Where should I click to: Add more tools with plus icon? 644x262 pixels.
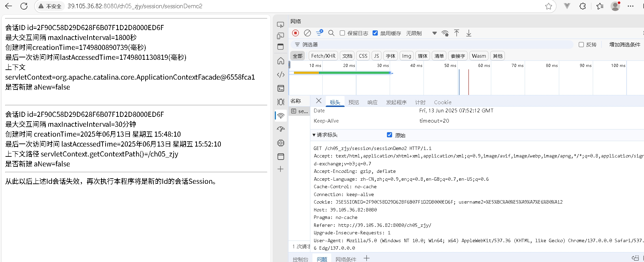click(x=281, y=169)
